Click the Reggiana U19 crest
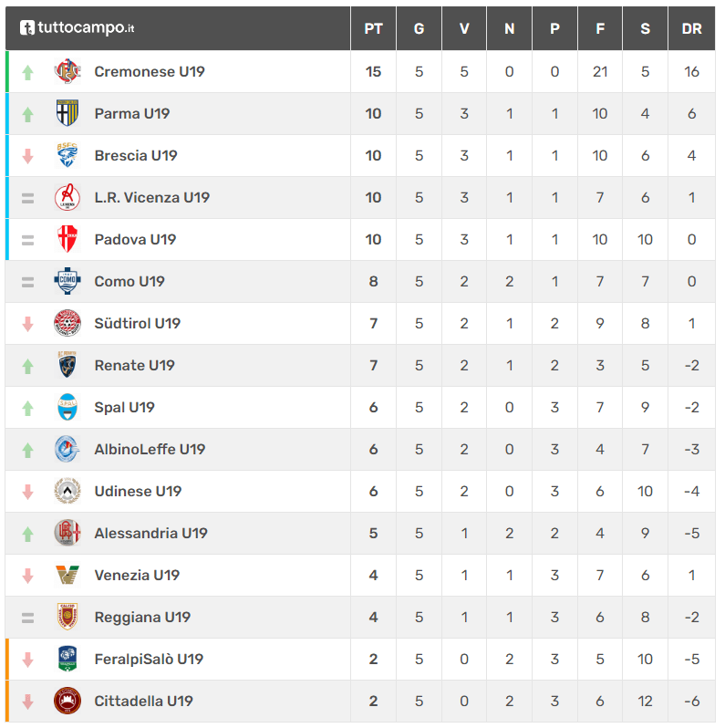Screen dimensions: 725x728 tap(67, 617)
